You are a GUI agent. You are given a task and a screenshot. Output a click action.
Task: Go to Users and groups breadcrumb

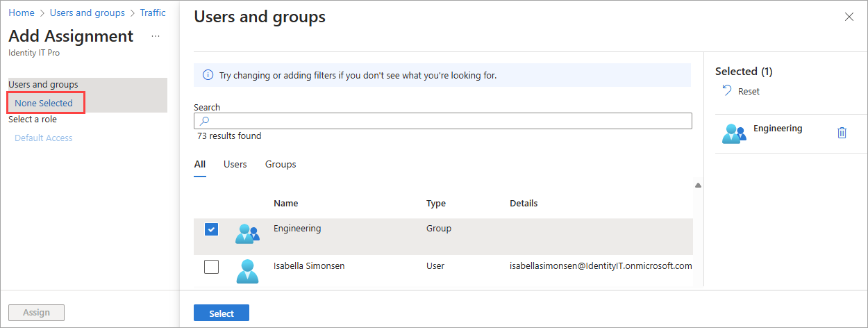coord(86,13)
